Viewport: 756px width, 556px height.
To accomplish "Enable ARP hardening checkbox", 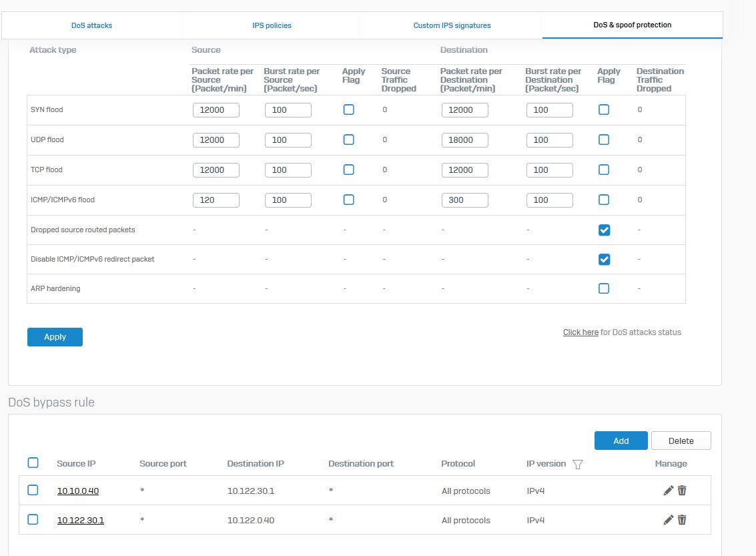I will click(x=604, y=288).
